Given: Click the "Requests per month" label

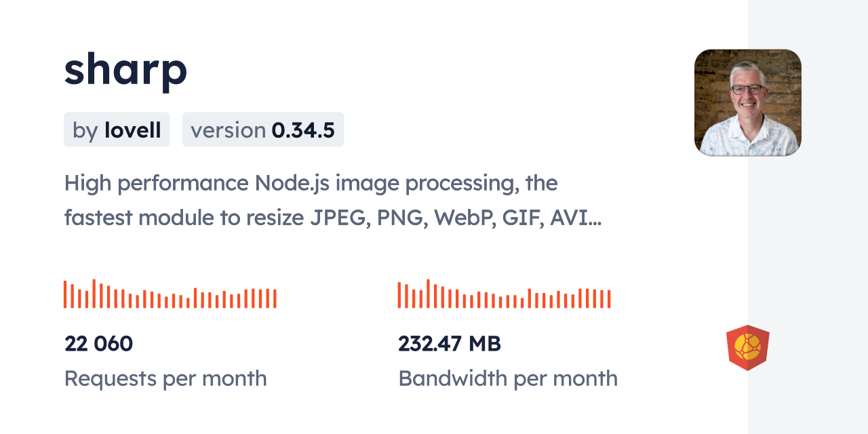Looking at the screenshot, I should [165, 378].
